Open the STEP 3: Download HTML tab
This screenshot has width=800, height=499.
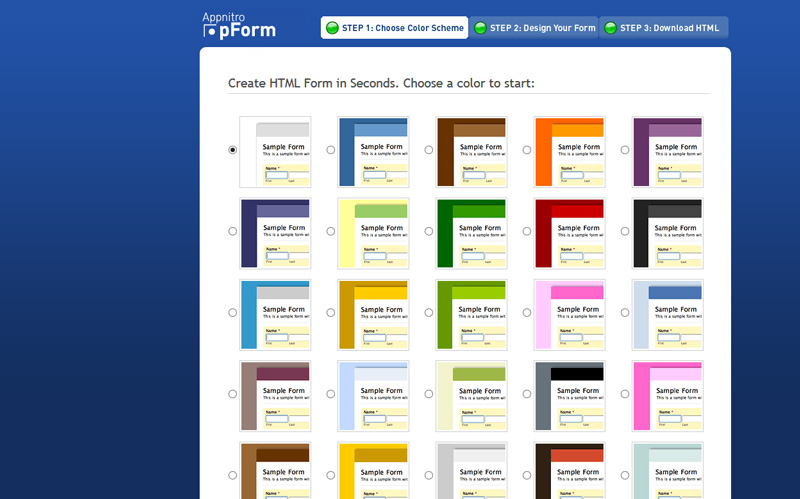(x=663, y=28)
